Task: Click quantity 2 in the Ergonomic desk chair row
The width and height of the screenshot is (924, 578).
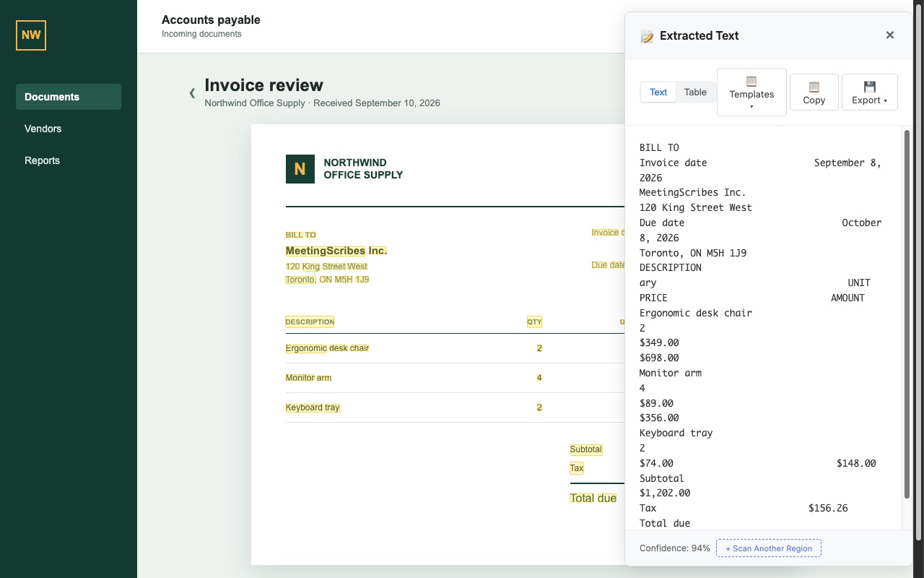Action: [539, 348]
